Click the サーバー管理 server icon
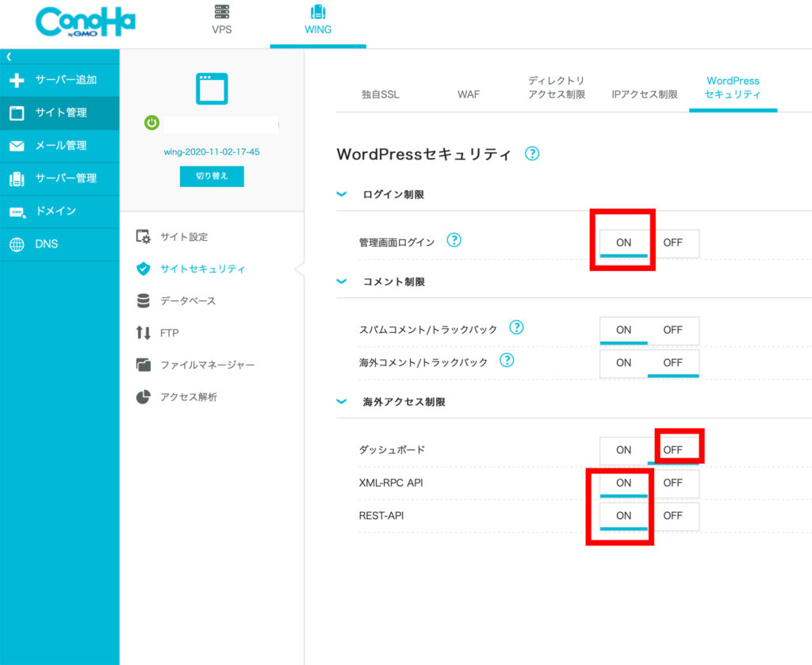The height and width of the screenshot is (665, 812). pos(17,178)
